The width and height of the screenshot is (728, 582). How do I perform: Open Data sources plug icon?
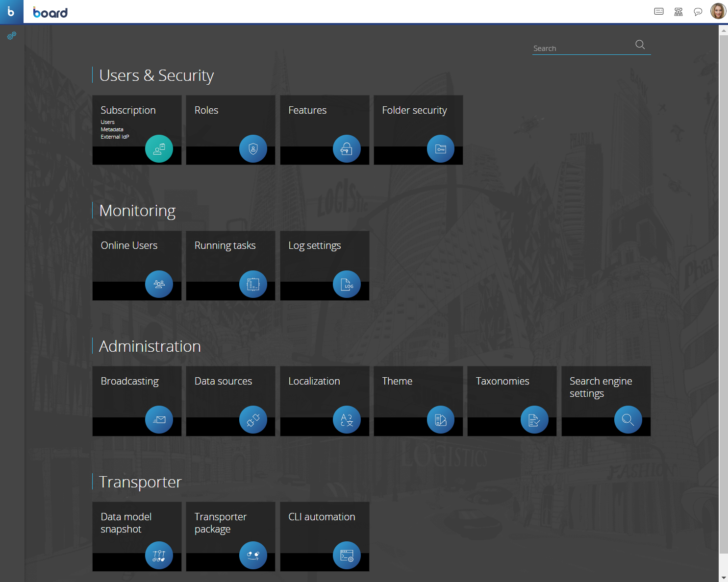253,420
